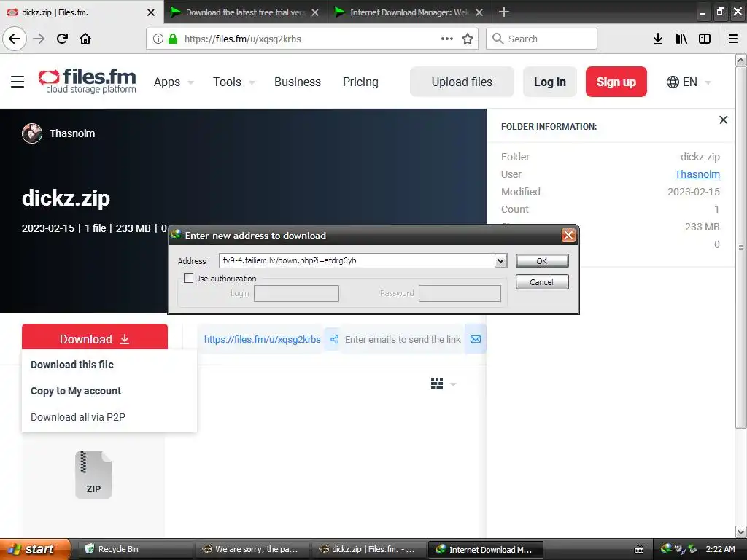Click the emails to send link field
Screen dimensions: 747x560
tap(403, 340)
